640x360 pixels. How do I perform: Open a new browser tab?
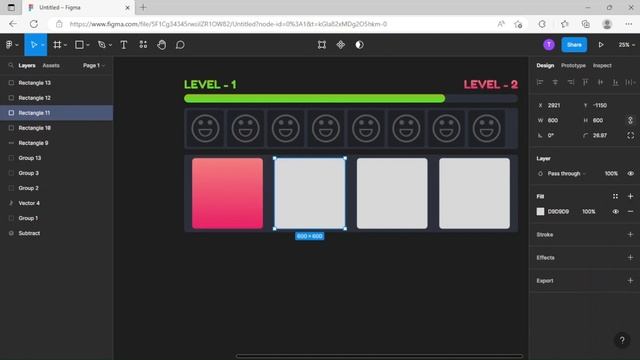coord(143,7)
